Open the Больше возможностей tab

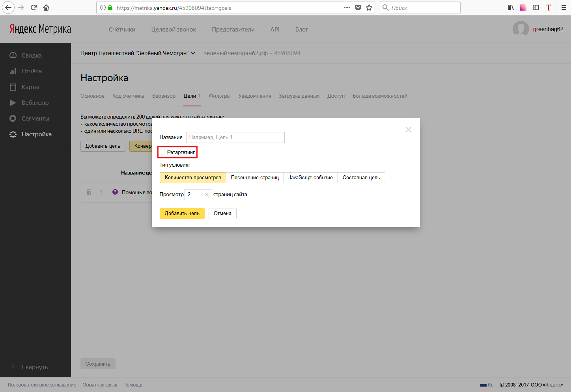pyautogui.click(x=380, y=96)
